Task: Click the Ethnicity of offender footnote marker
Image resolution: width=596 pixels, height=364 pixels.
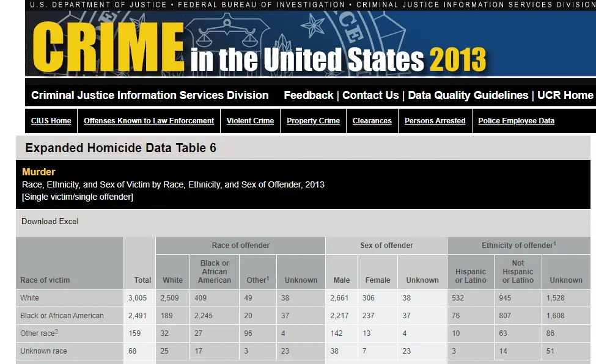Action: [554, 244]
